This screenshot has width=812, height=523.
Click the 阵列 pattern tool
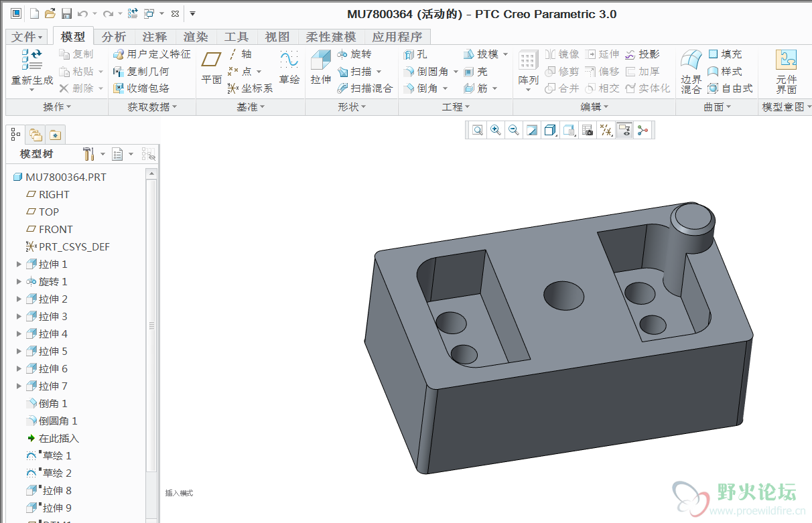click(528, 70)
